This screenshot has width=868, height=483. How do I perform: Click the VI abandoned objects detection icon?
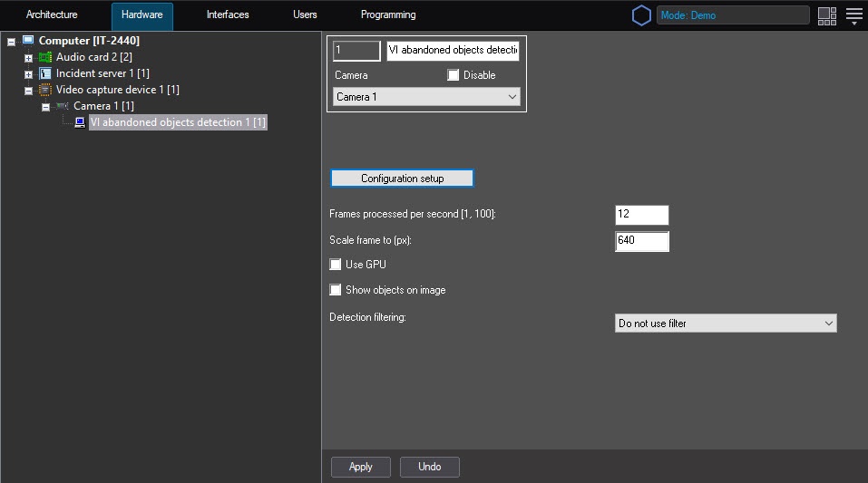[79, 122]
